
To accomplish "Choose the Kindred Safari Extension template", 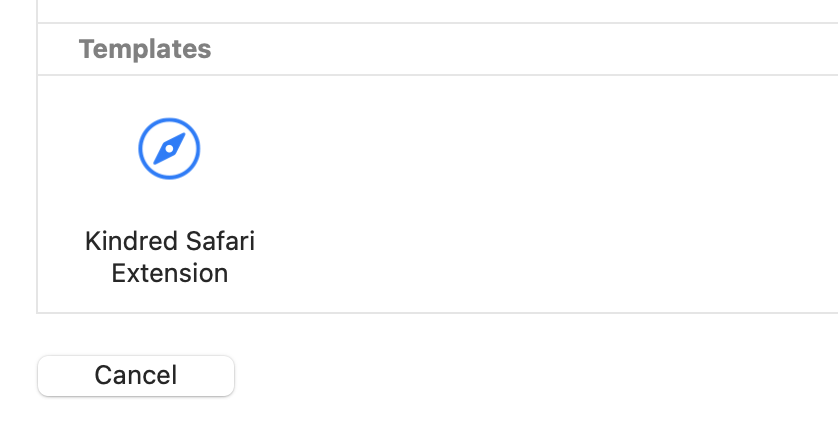I will coord(169,202).
